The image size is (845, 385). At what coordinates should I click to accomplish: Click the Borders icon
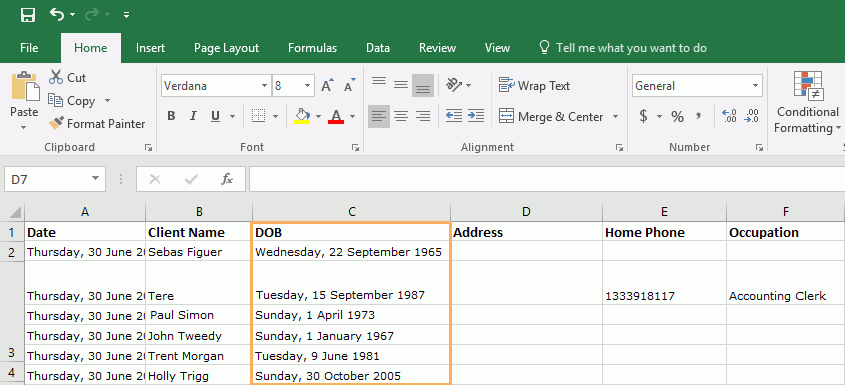click(x=259, y=116)
